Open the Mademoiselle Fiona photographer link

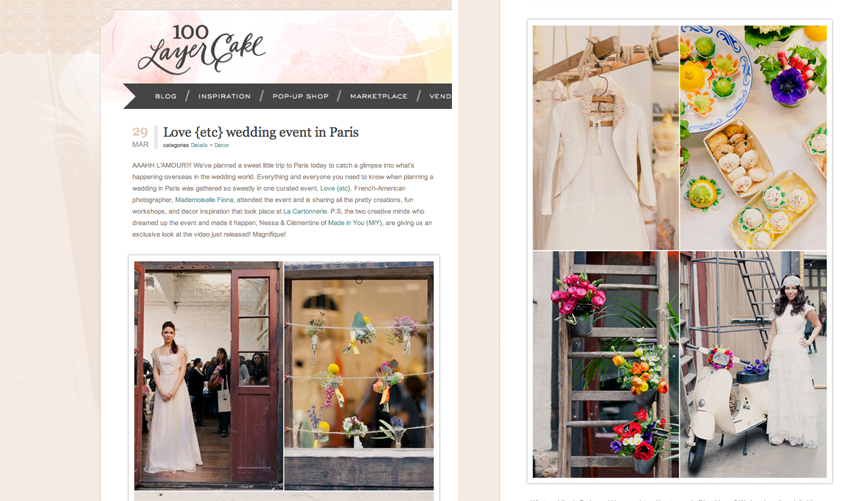click(204, 200)
